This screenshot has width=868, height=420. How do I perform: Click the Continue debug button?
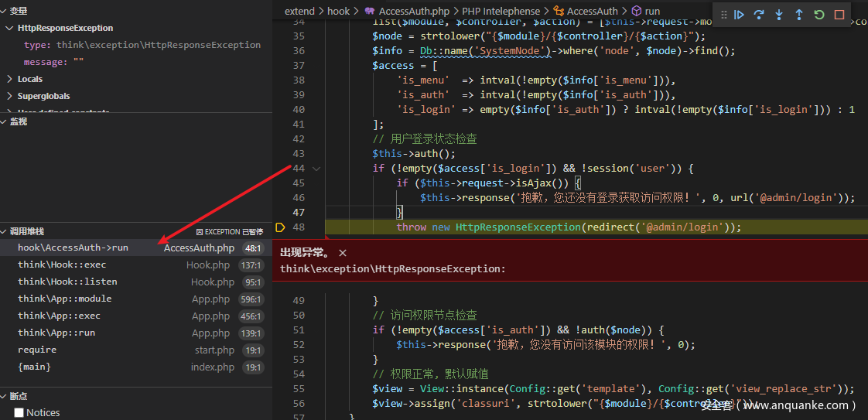[739, 15]
